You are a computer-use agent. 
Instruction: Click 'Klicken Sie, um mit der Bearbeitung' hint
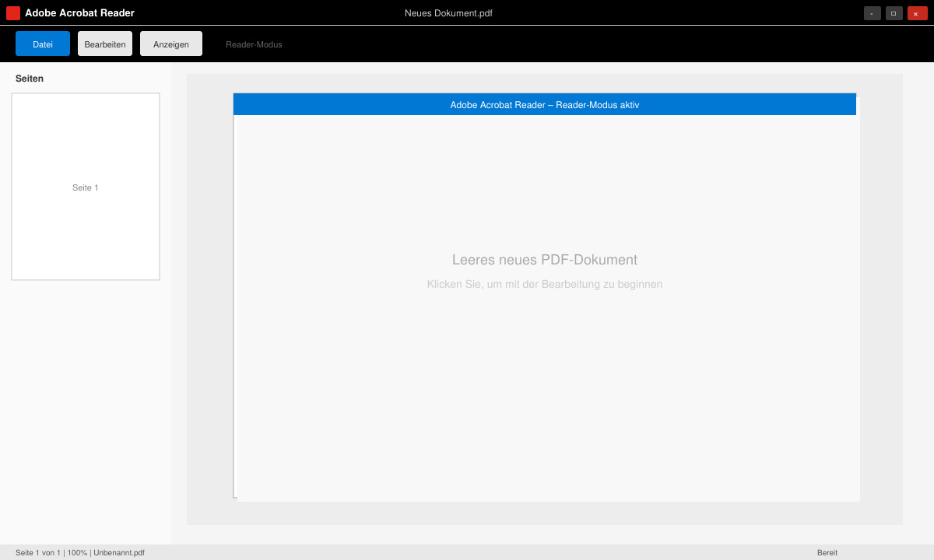545,285
